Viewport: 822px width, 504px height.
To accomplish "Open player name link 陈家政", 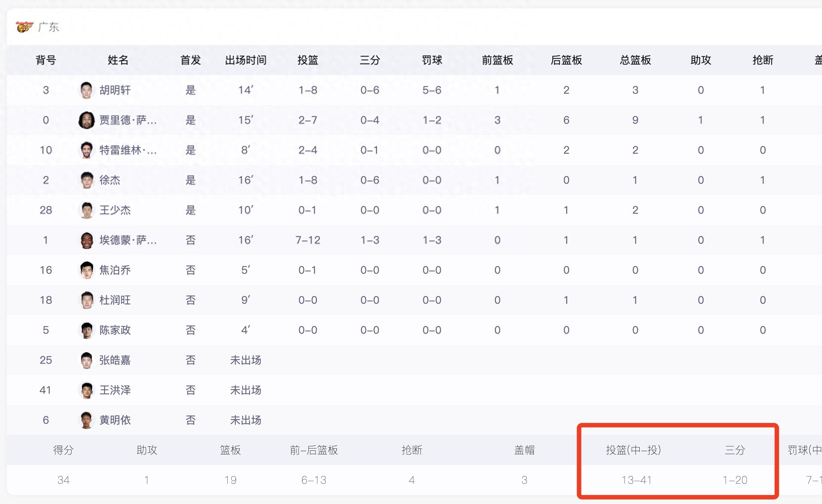I will click(x=115, y=330).
